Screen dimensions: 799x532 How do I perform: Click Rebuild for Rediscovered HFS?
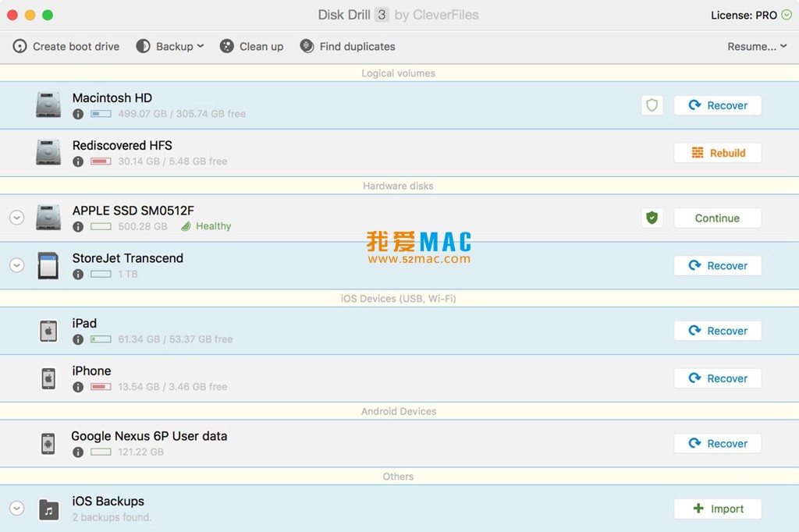point(718,153)
